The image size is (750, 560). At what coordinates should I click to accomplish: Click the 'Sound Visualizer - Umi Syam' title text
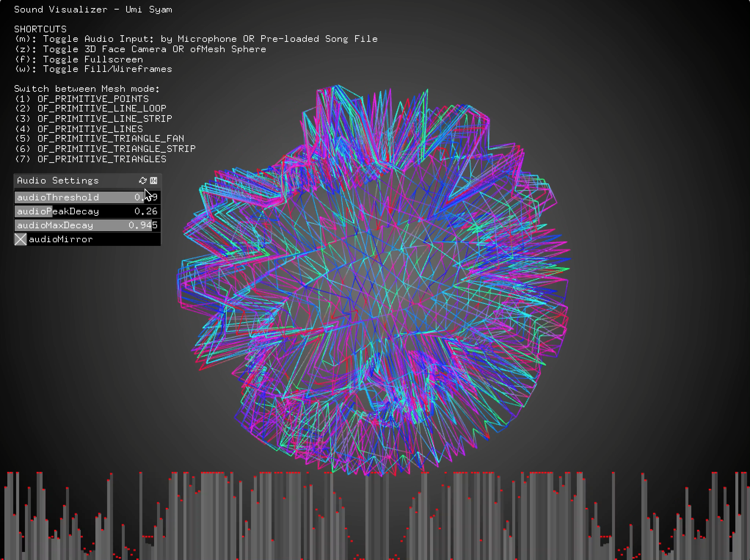(x=93, y=10)
